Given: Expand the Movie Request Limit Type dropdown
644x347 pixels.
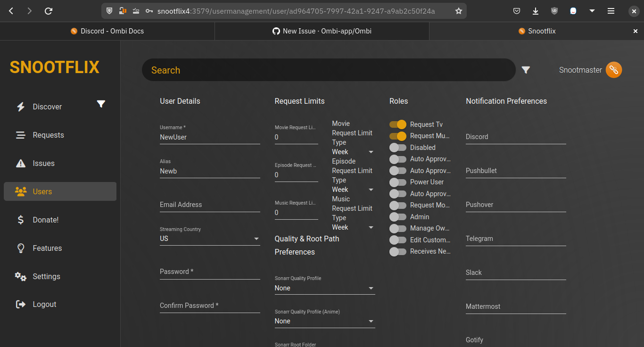Looking at the screenshot, I should [353, 152].
